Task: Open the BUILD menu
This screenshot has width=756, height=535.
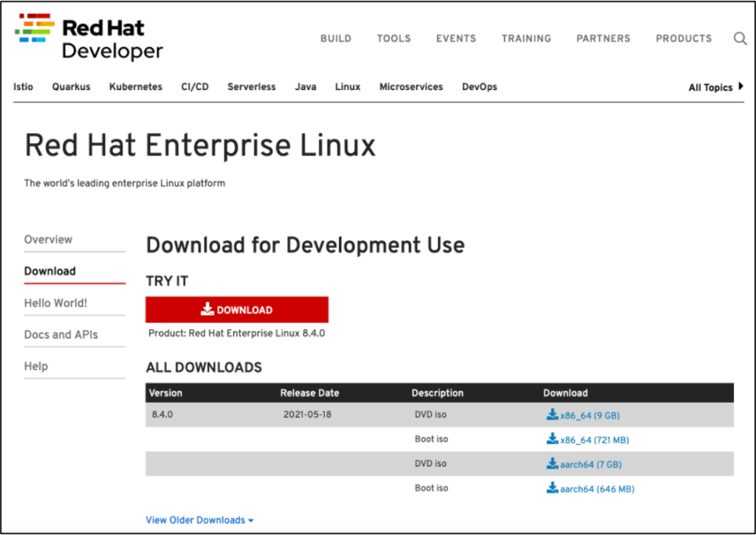Action: (x=336, y=38)
